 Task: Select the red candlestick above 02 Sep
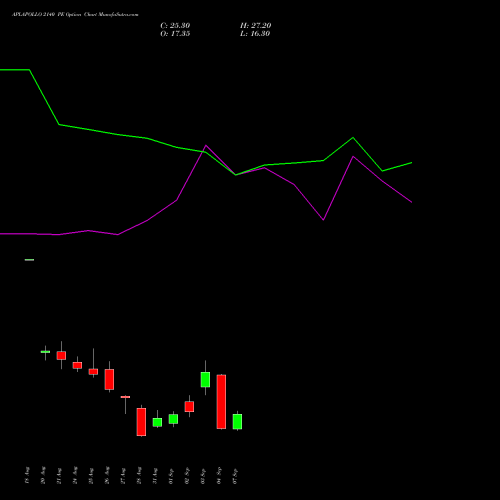[189, 407]
